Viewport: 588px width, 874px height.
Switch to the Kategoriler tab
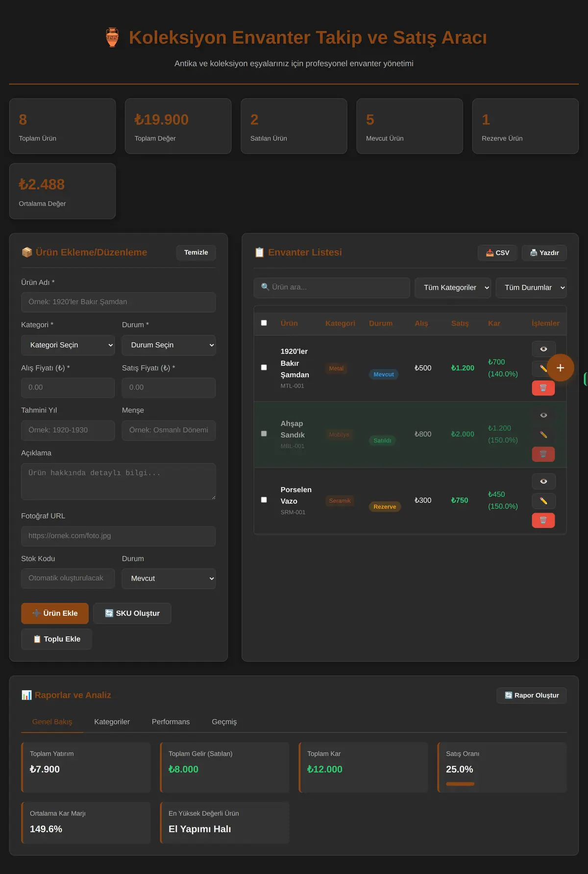(112, 722)
